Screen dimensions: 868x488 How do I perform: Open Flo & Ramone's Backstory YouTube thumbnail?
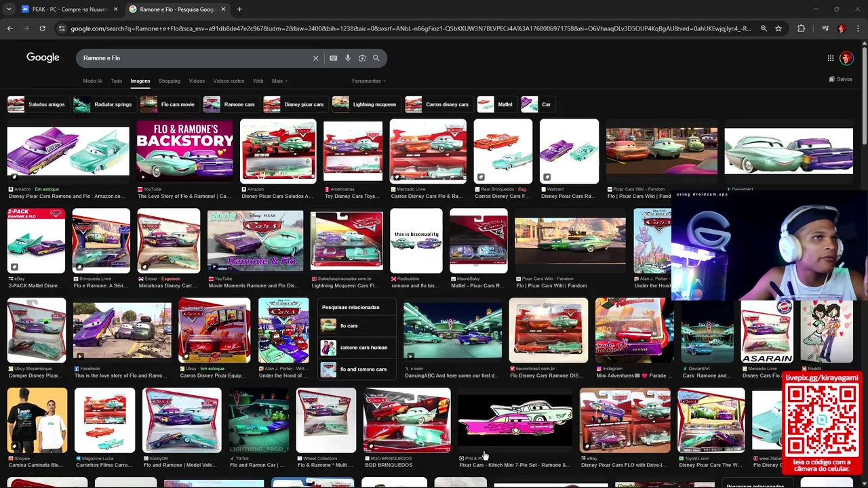(184, 152)
